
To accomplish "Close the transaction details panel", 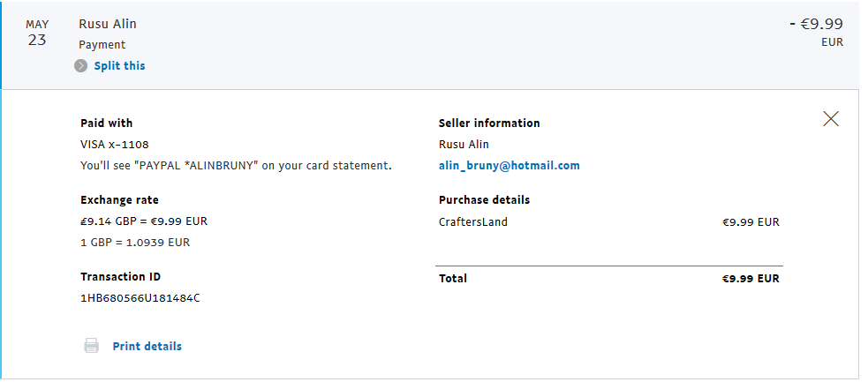I will point(830,119).
